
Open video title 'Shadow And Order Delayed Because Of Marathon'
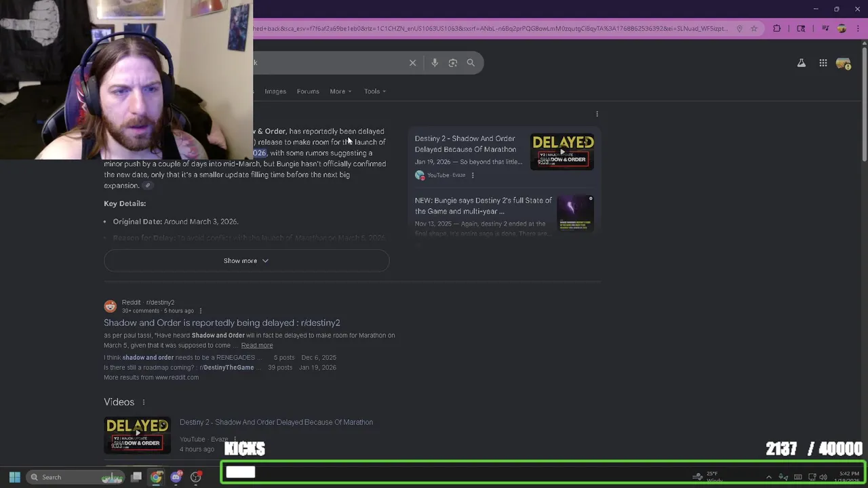276,422
